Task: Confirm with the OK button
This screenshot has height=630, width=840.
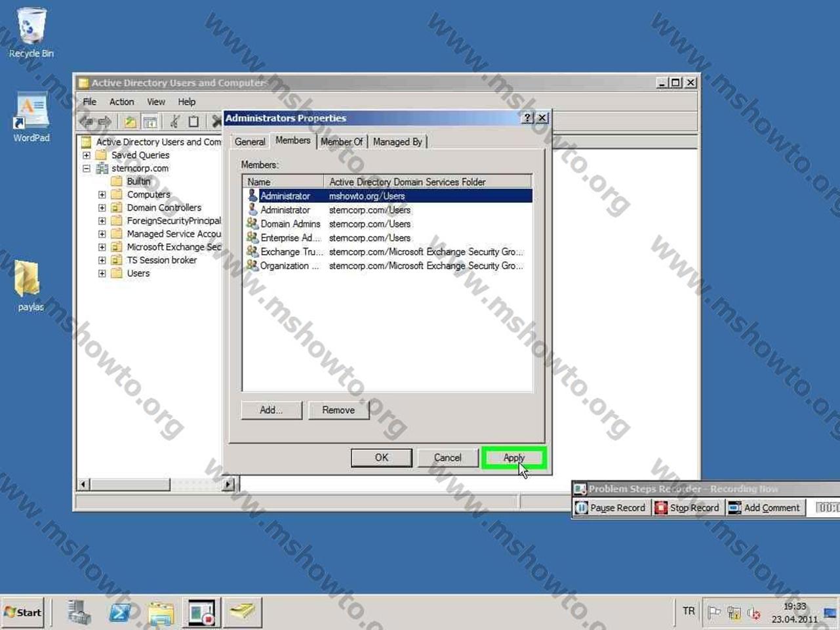Action: 382,457
